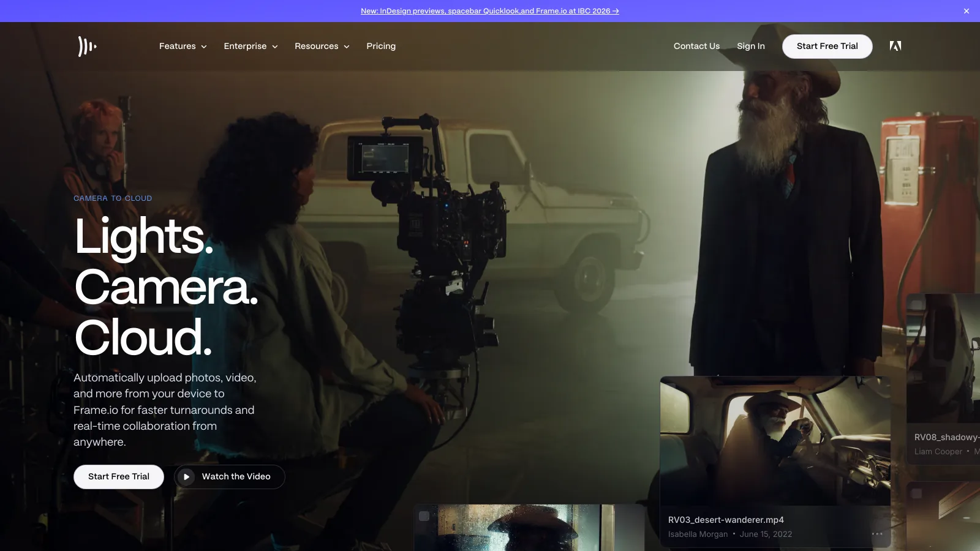Open the RV03_desert-wanderer.mp4 thumbnail
The height and width of the screenshot is (551, 980).
(775, 441)
